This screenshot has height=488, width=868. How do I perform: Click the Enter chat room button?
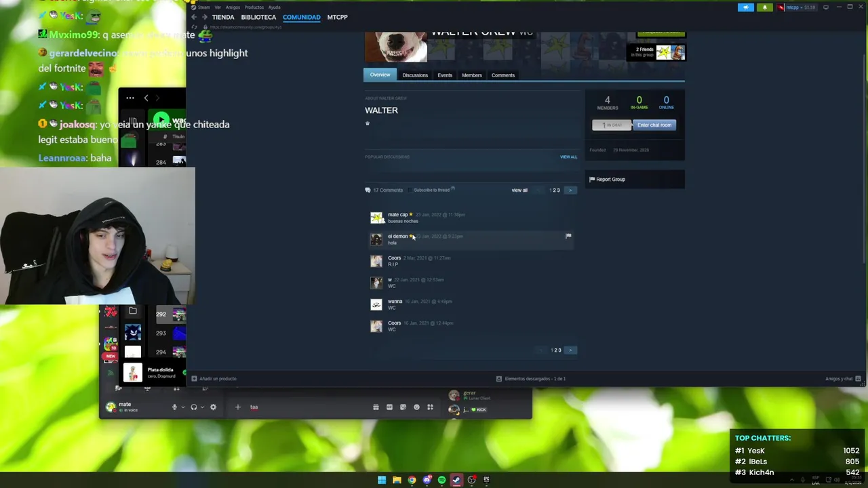pyautogui.click(x=654, y=125)
